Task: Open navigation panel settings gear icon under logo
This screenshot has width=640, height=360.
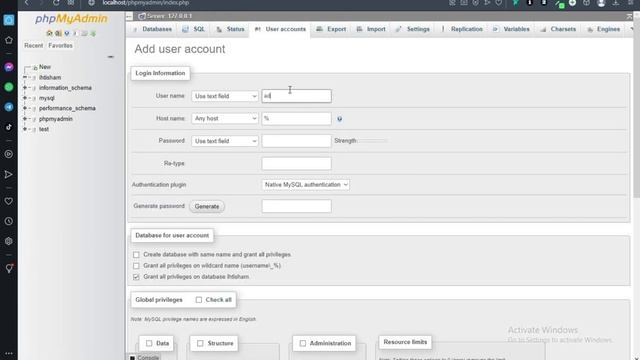Action: pos(84,33)
